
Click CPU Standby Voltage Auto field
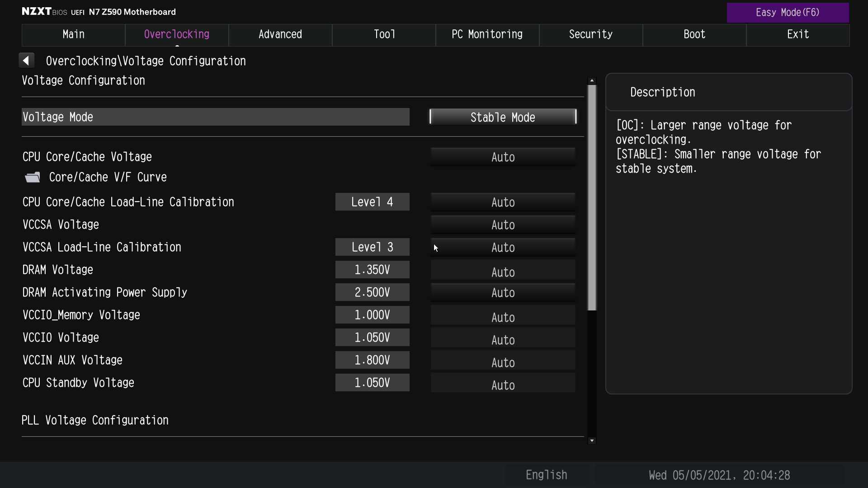(x=503, y=384)
